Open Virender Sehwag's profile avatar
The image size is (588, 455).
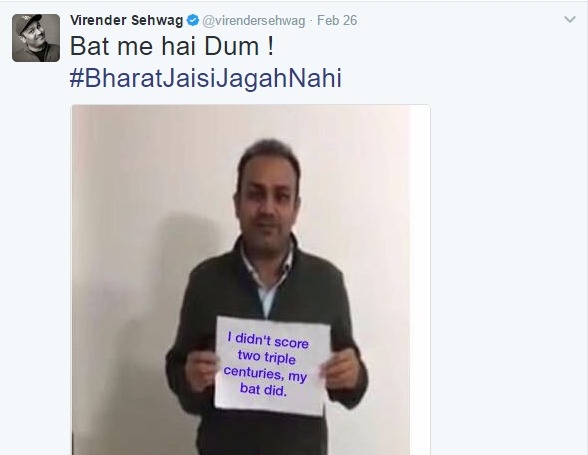click(x=36, y=38)
